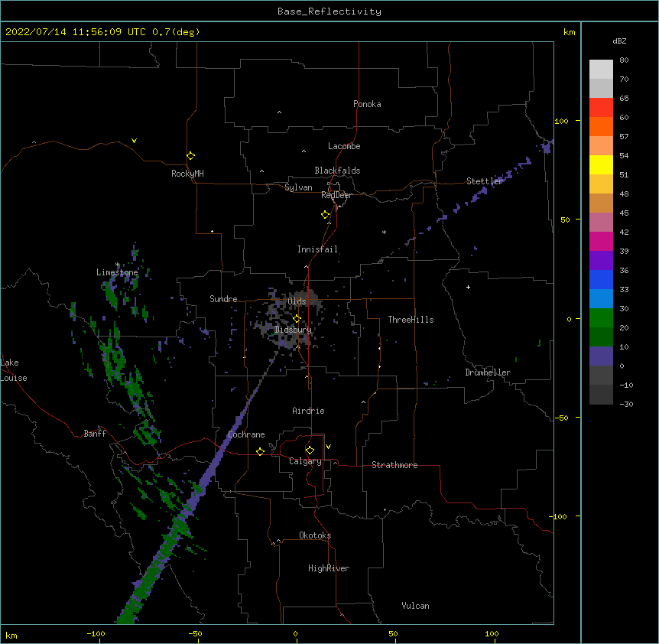Click the Blackfalds label

337,171
